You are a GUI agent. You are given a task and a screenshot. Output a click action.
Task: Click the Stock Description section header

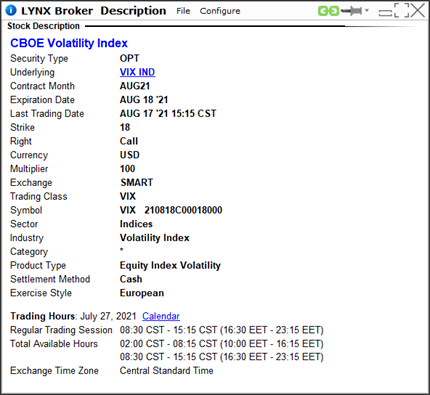(43, 26)
